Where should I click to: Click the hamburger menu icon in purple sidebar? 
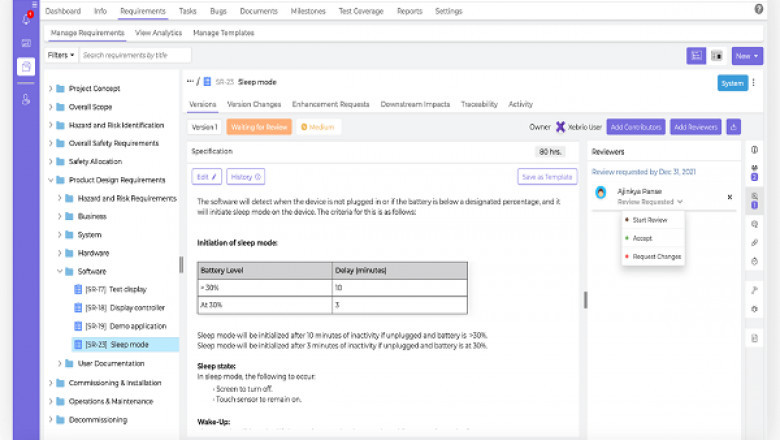coord(34,4)
